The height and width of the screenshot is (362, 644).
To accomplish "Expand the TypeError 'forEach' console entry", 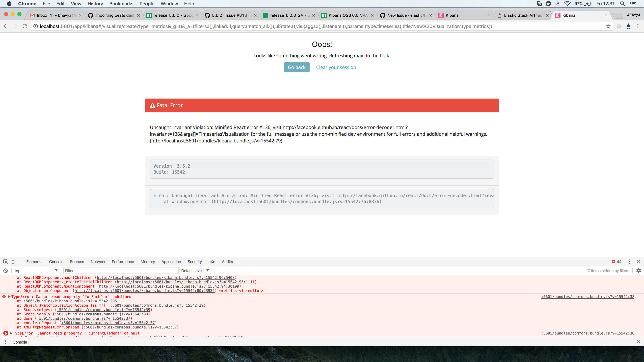I will [9, 297].
